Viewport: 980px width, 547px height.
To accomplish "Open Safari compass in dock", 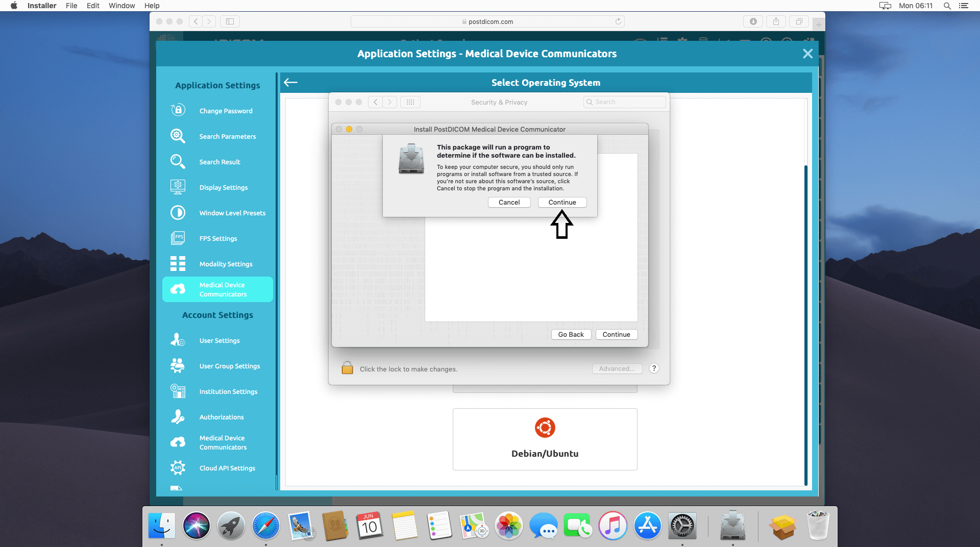I will [x=266, y=526].
